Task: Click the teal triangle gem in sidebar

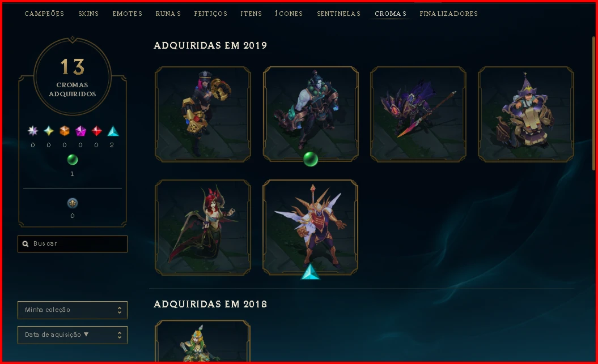Action: click(113, 131)
